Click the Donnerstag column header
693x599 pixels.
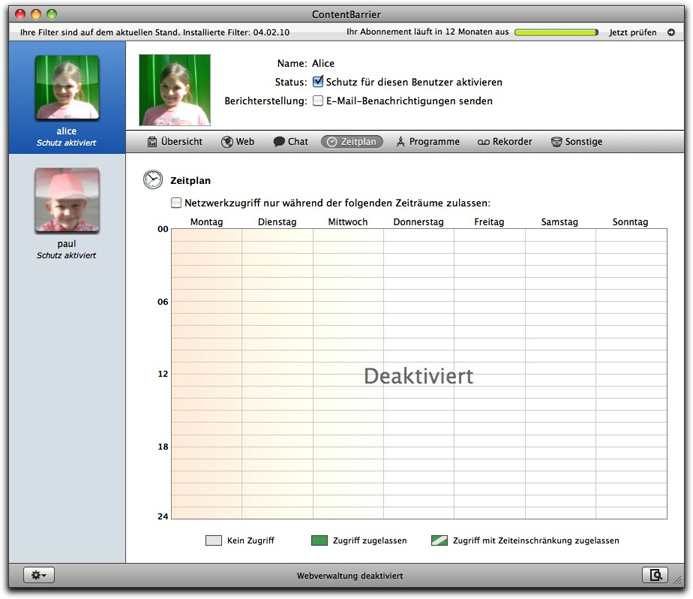click(x=419, y=222)
